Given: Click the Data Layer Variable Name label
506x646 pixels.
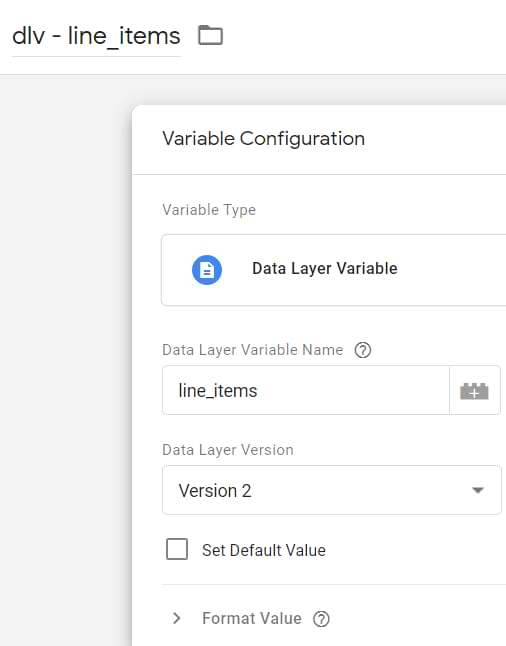Looking at the screenshot, I should pos(253,350).
